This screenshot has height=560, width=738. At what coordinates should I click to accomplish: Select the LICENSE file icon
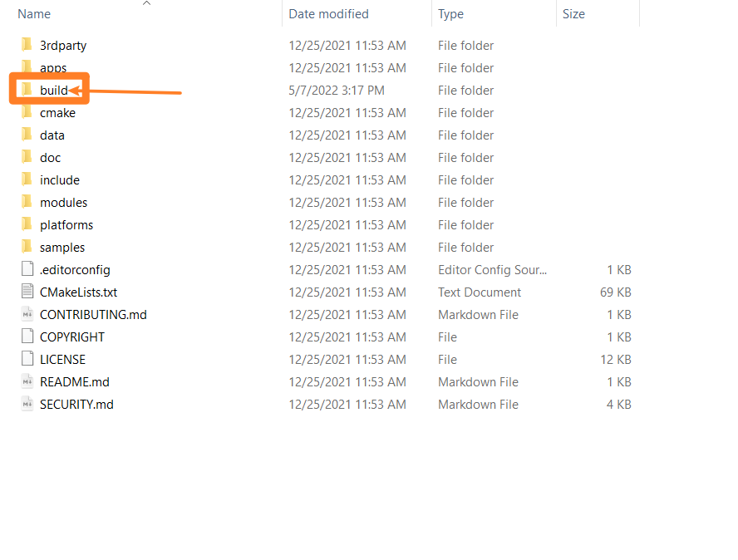click(27, 359)
